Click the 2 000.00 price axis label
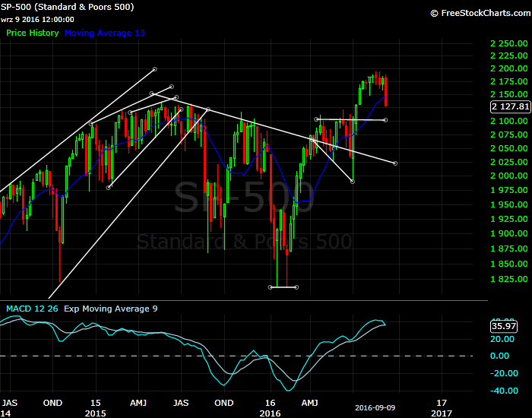 point(509,176)
